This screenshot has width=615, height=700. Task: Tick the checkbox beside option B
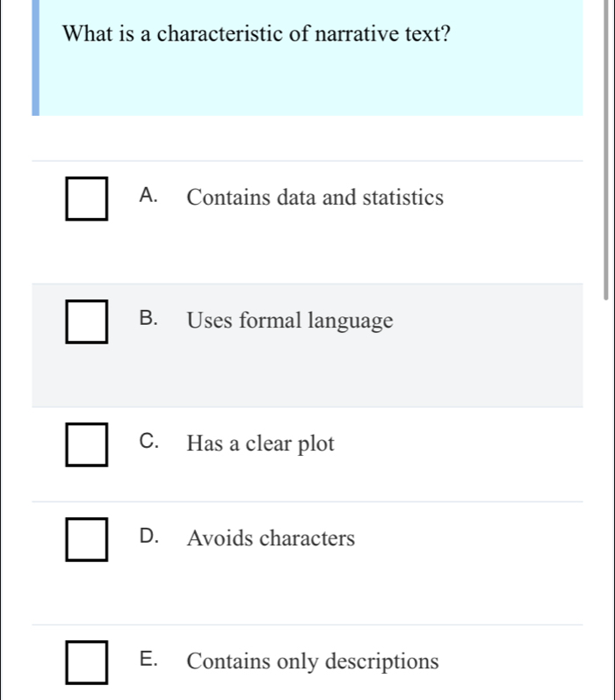88,321
